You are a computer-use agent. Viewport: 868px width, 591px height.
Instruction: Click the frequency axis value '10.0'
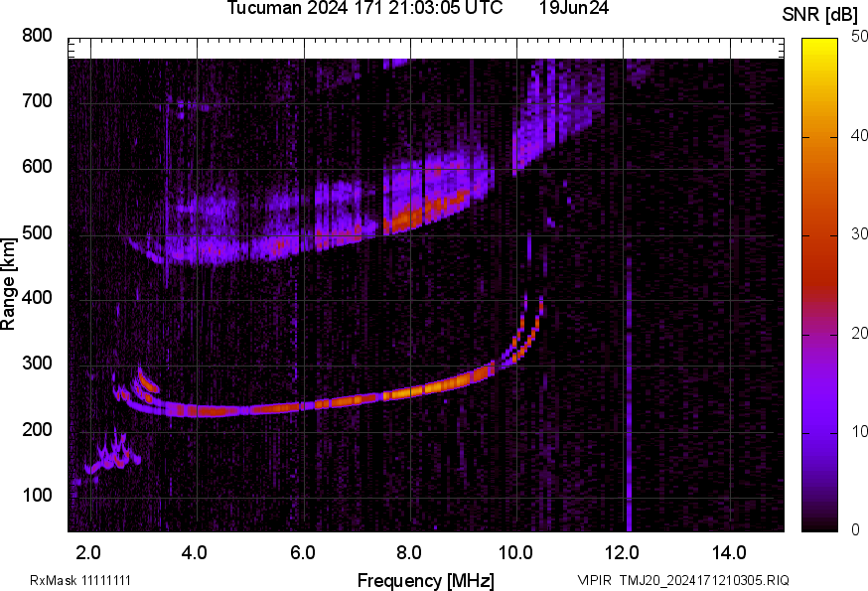click(x=515, y=553)
